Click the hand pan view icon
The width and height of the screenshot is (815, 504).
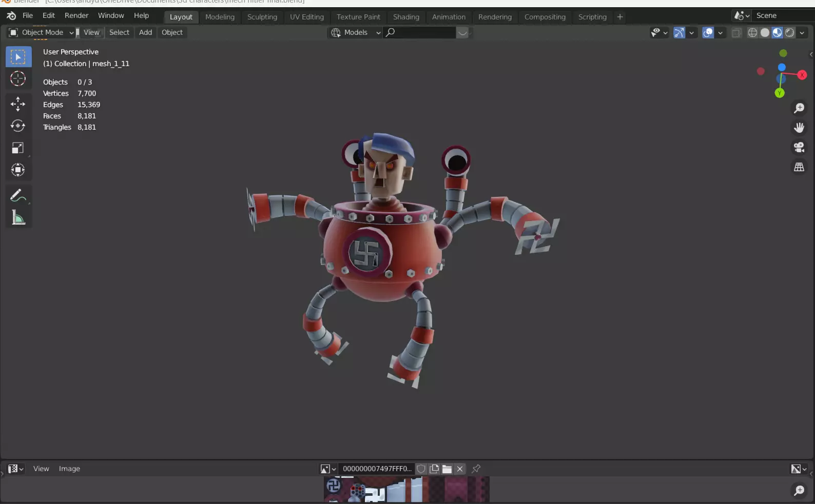point(799,128)
